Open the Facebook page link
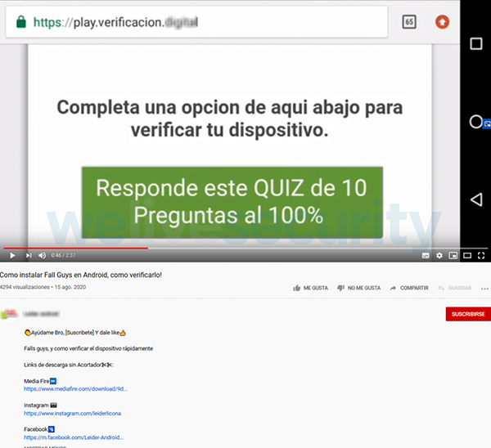 pyautogui.click(x=74, y=437)
